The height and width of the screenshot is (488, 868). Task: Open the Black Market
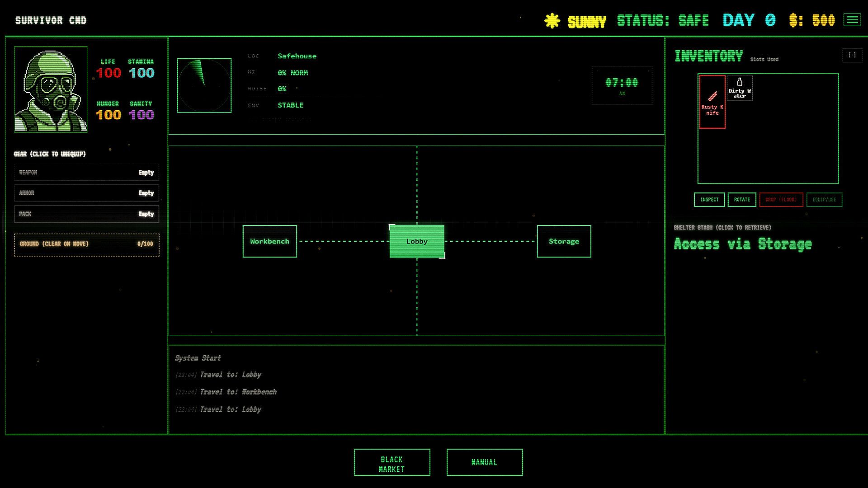click(392, 462)
